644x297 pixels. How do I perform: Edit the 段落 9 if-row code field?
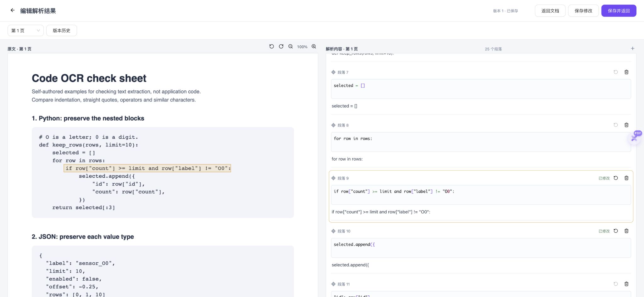tap(481, 195)
